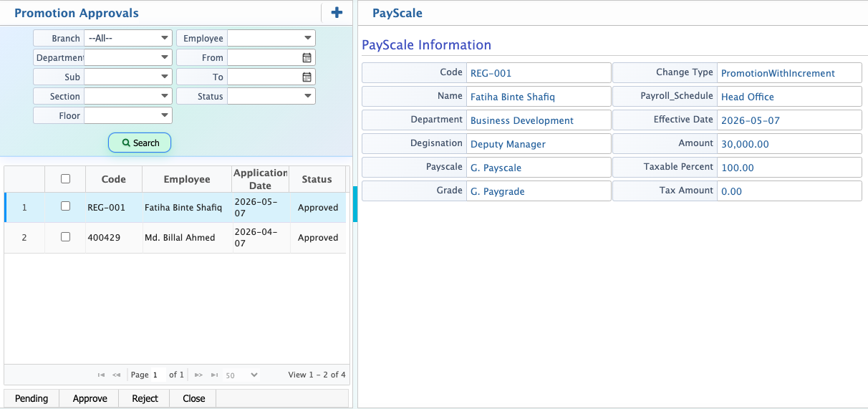The image size is (868, 409).
Task: Go to first page in grid pager
Action: [101, 375]
